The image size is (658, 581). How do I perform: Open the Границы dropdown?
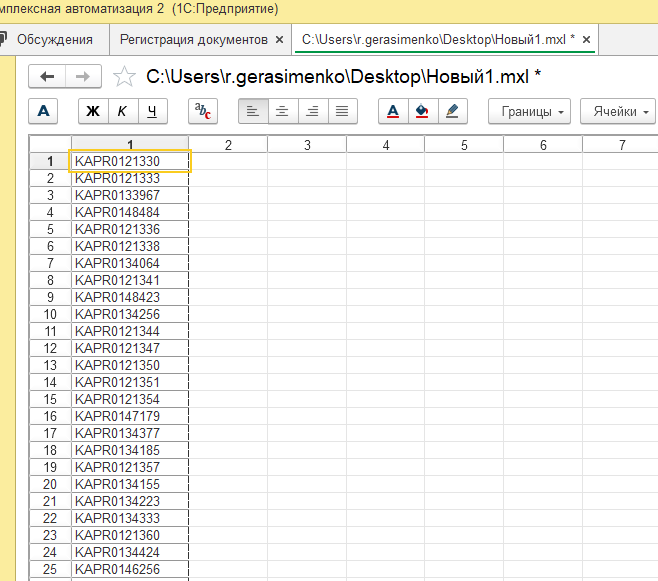click(530, 111)
